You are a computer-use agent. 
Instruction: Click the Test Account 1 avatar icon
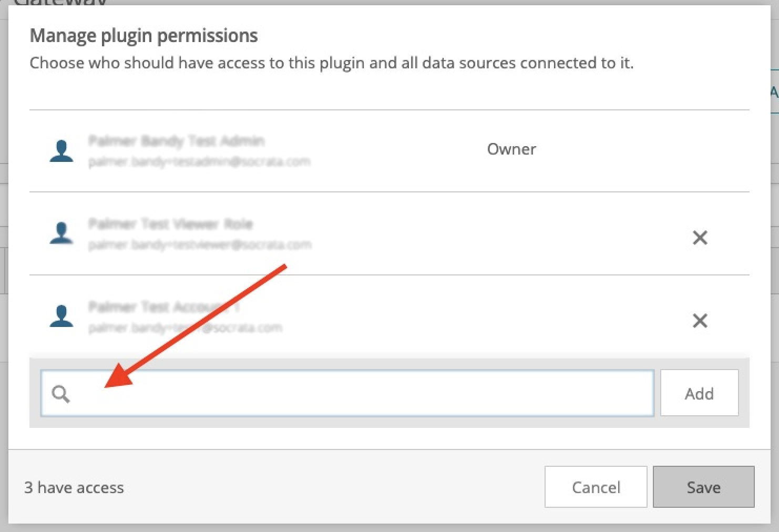pos(61,316)
